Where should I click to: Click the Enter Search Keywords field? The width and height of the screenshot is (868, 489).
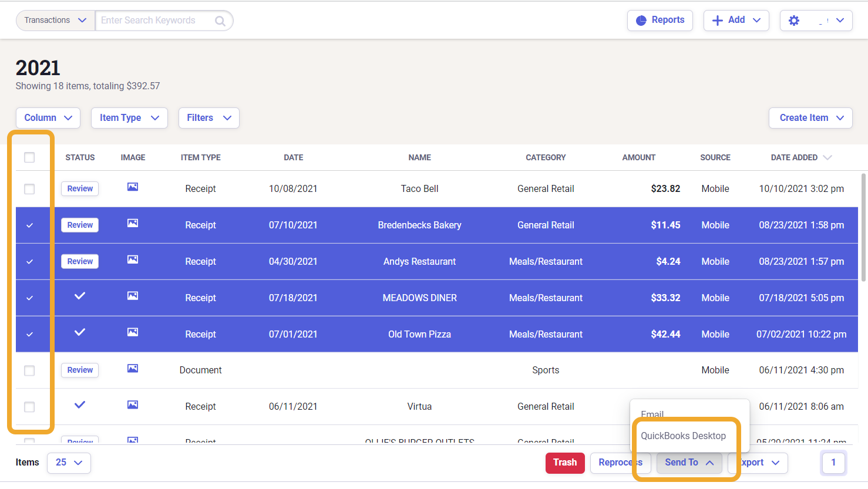[153, 21]
